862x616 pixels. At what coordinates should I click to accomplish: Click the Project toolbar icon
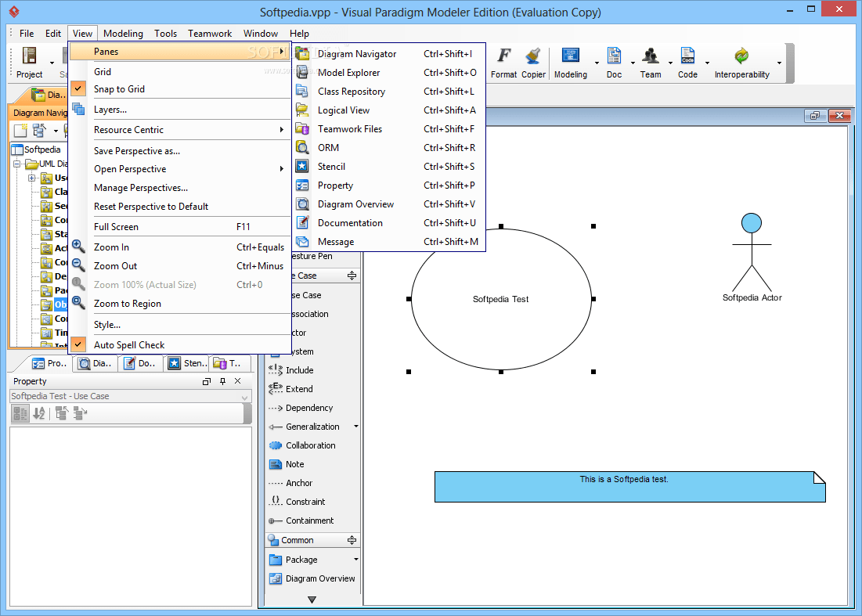tap(29, 56)
